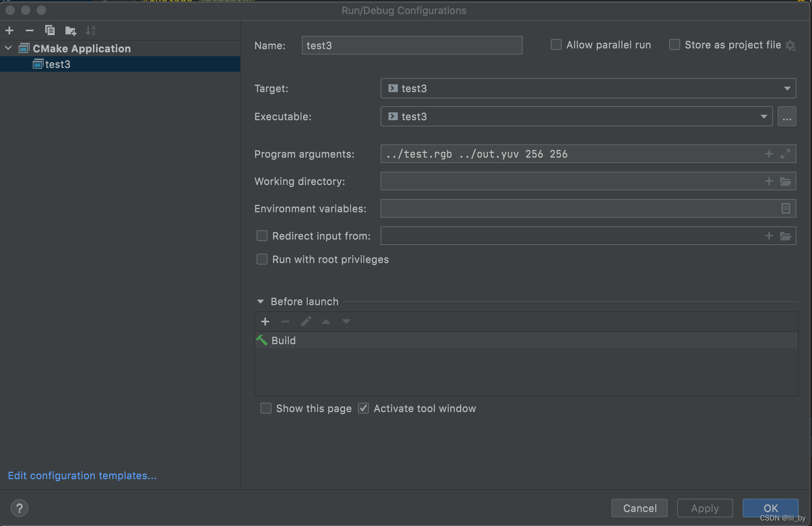Open the Target dropdown
This screenshot has height=526, width=812.
click(x=787, y=89)
